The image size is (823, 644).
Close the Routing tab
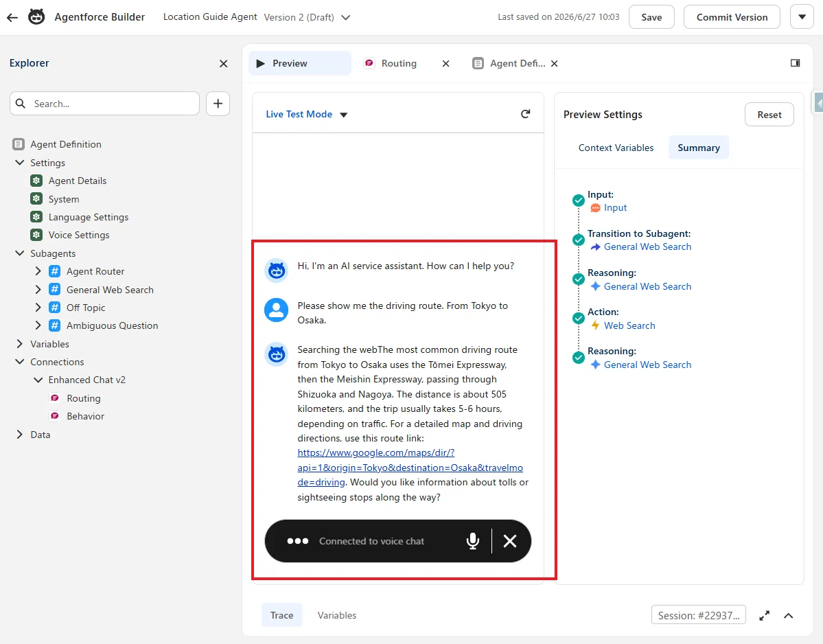pos(445,64)
